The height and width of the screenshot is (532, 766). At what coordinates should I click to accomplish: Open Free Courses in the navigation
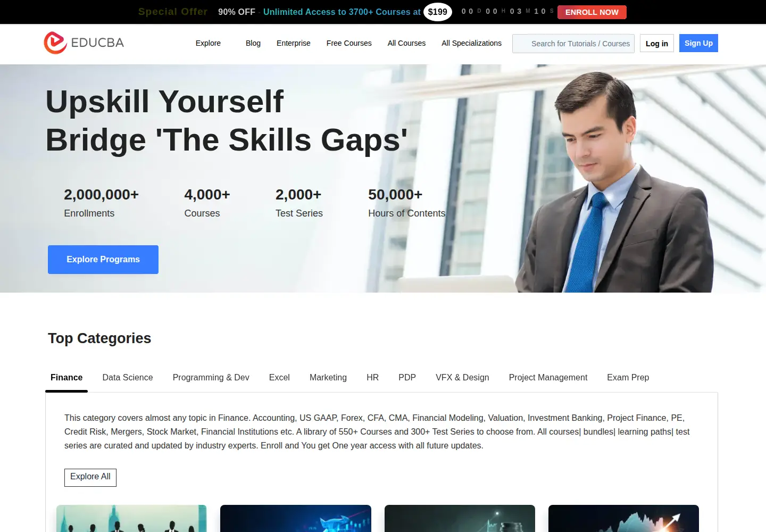[349, 43]
